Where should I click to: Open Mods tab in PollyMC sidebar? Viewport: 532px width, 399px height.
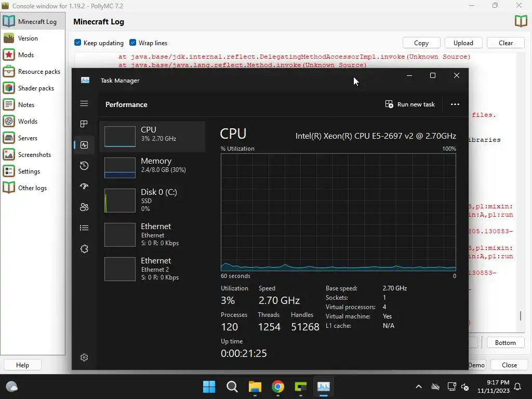click(33, 55)
